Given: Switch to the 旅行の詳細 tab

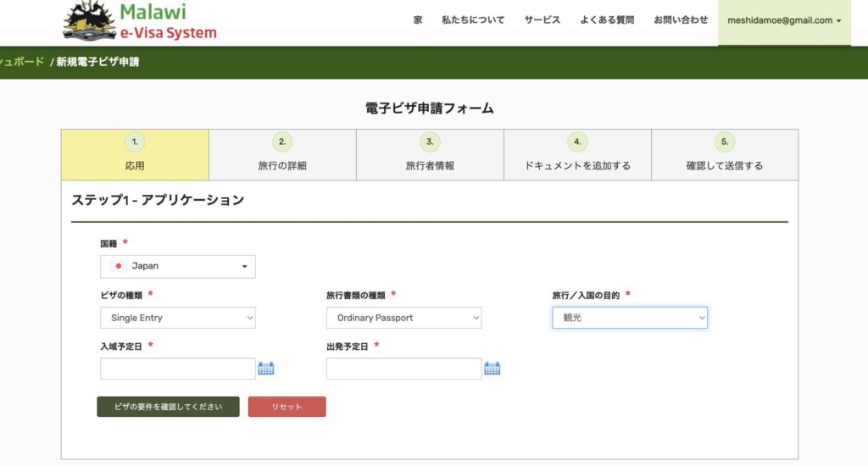Looking at the screenshot, I should 282,165.
